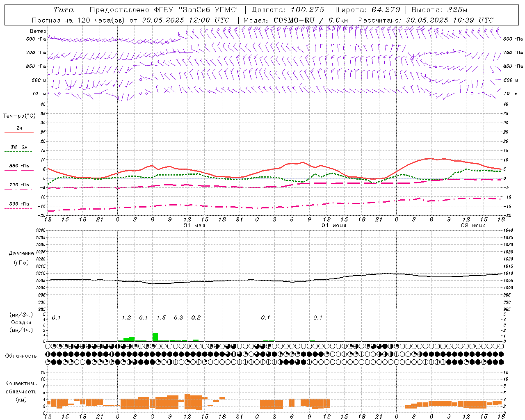Click the "(мм/3ч.)" unit label
525x420 pixels.
(21, 315)
